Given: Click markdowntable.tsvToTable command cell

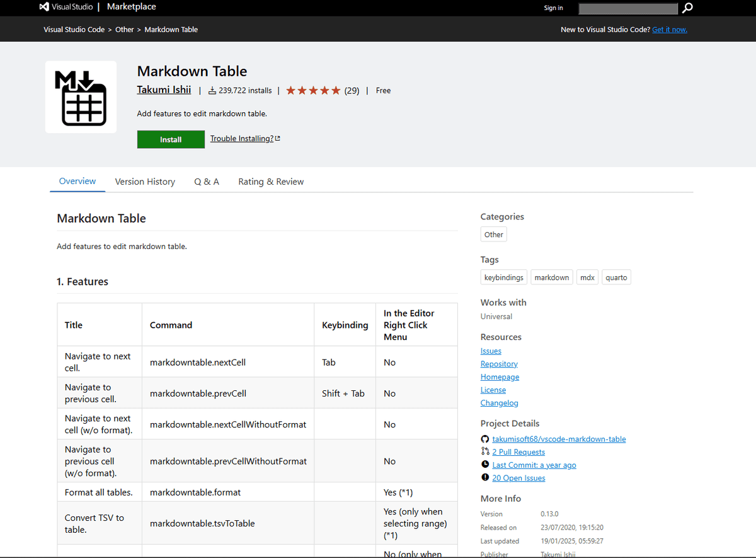Looking at the screenshot, I should [228, 523].
